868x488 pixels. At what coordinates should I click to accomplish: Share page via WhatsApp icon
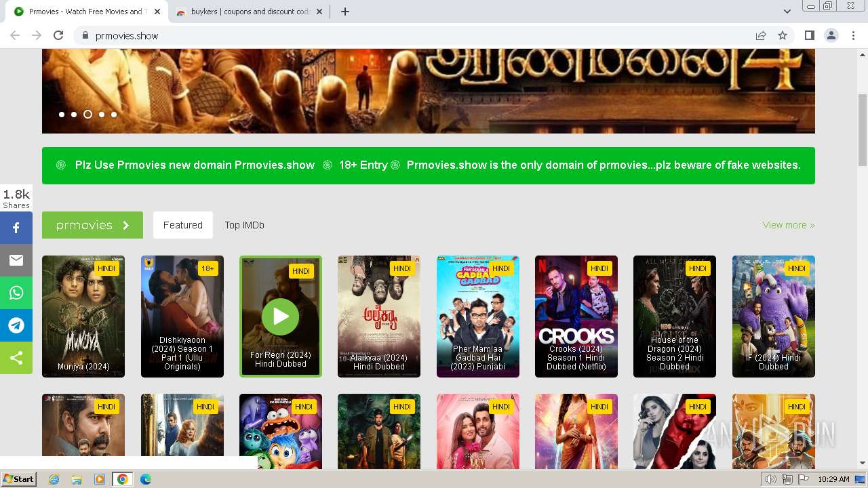pyautogui.click(x=16, y=293)
